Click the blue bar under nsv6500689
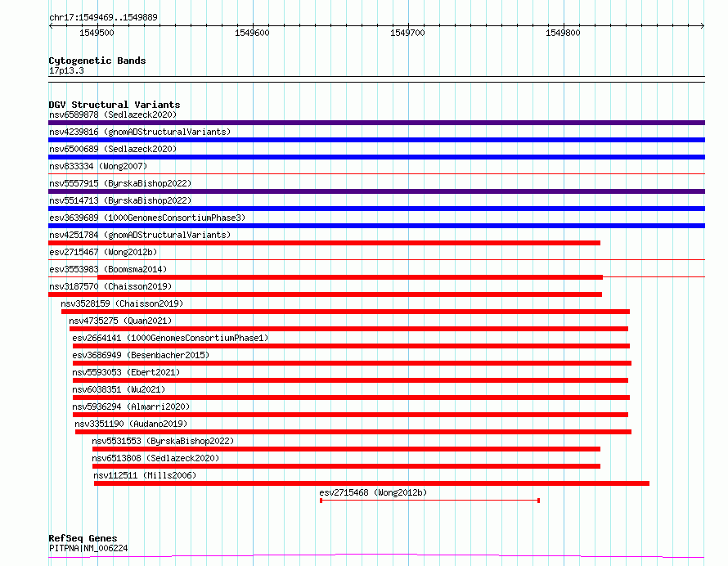Screen dimensions: 728x566 coord(376,157)
